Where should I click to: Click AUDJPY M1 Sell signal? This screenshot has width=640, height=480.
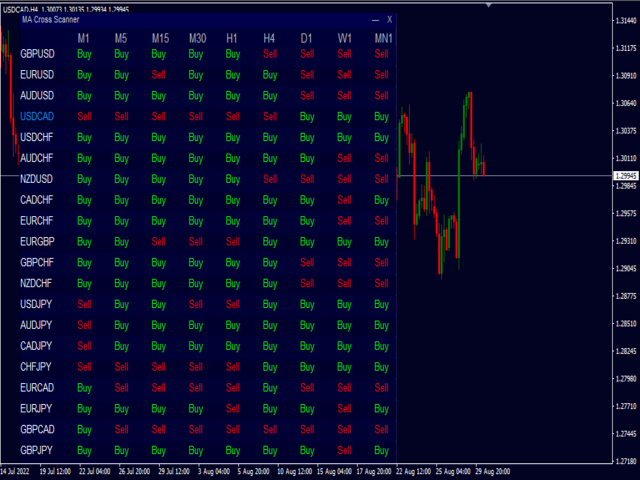pyautogui.click(x=84, y=325)
